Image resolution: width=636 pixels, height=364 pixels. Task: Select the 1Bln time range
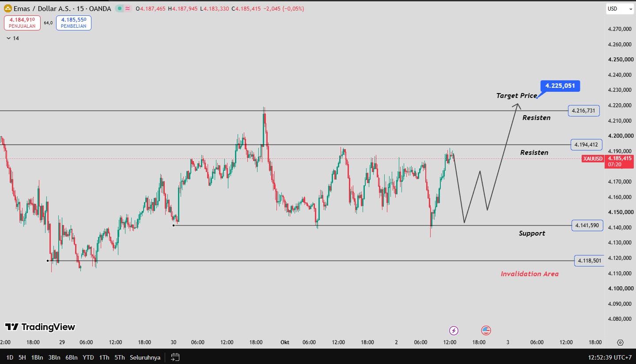click(x=37, y=357)
